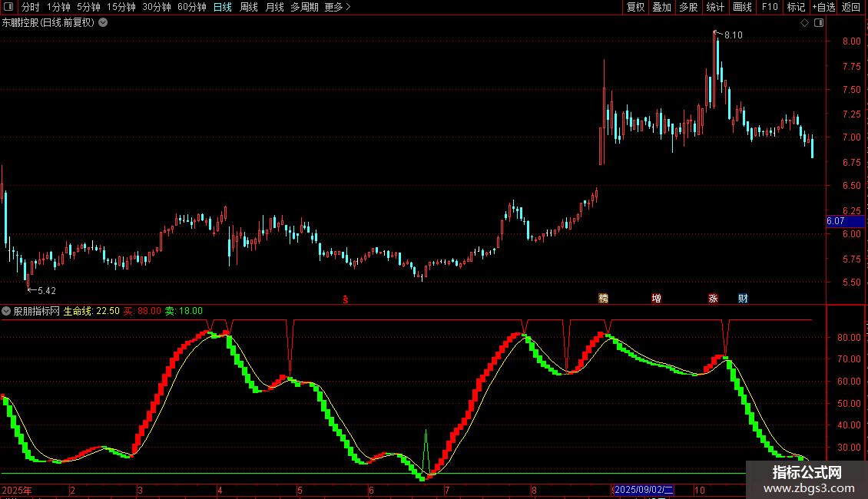The image size is (868, 499).
Task: Click the month 10 label on time axis
Action: tap(700, 490)
